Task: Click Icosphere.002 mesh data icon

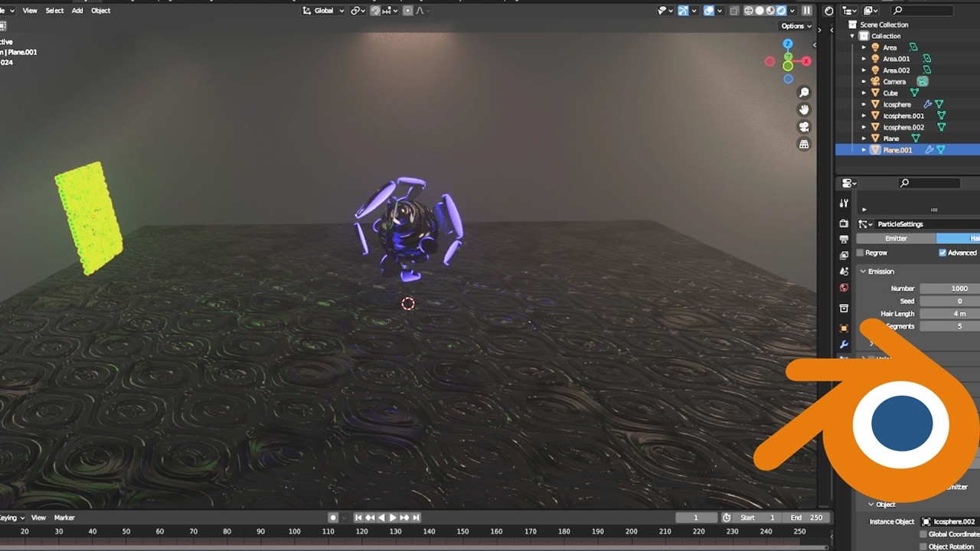Action: 942,127
